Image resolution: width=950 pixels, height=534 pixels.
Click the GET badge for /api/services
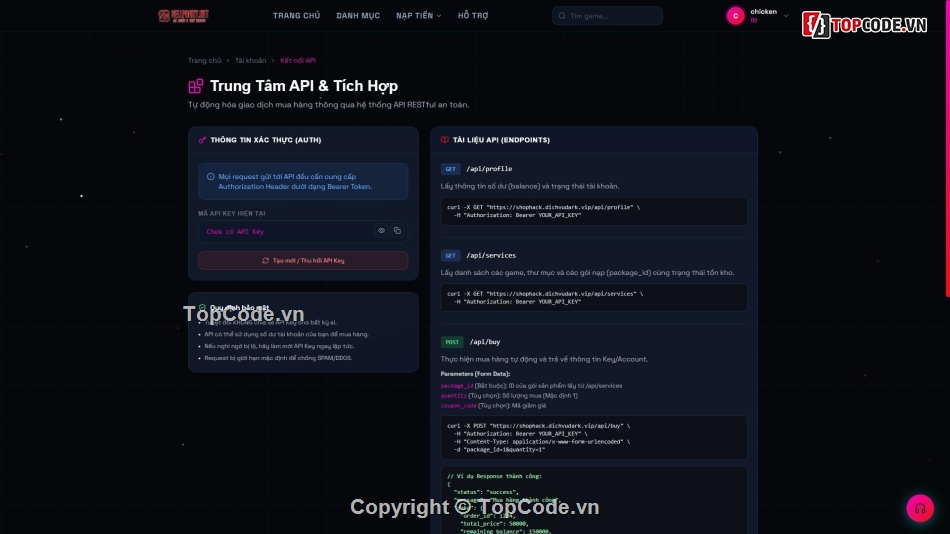click(450, 256)
